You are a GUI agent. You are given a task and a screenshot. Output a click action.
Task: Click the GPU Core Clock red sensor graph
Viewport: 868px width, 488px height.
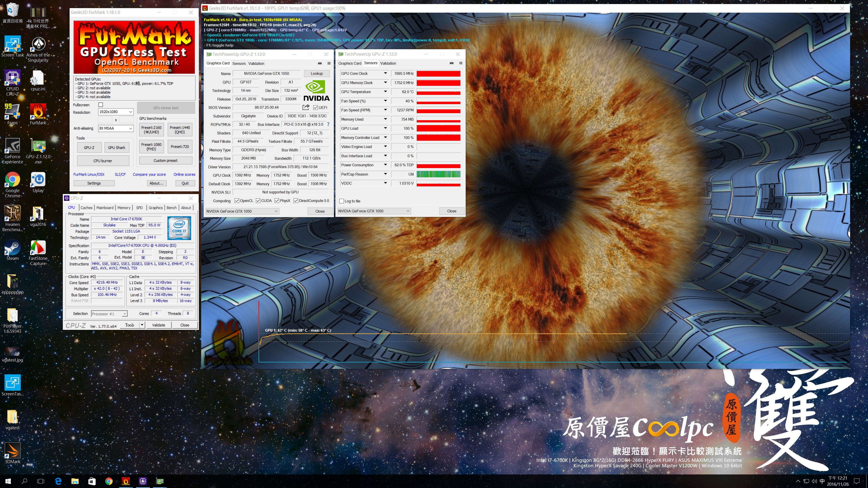tap(438, 73)
